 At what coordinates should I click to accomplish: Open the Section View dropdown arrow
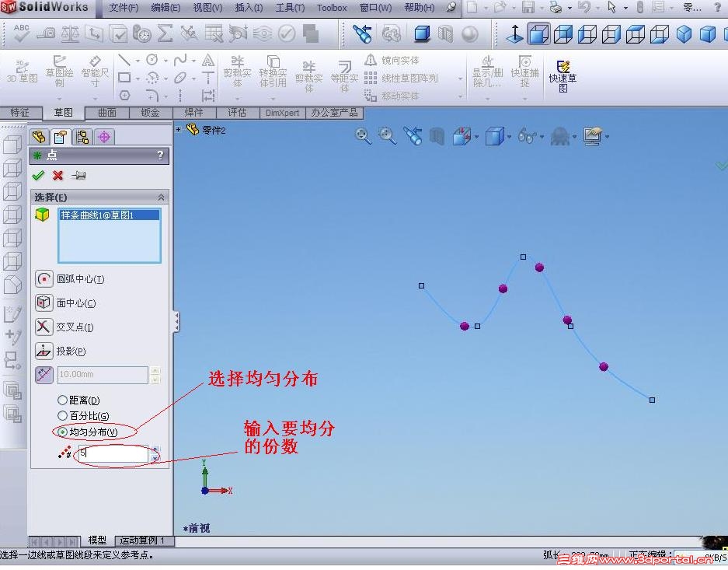tap(476, 137)
